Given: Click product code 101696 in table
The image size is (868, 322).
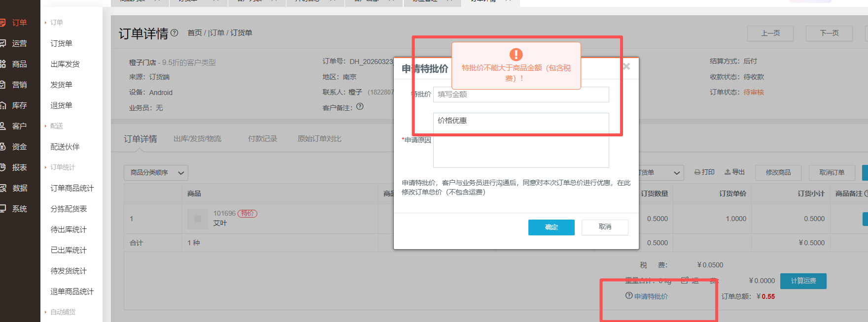Looking at the screenshot, I should [224, 213].
